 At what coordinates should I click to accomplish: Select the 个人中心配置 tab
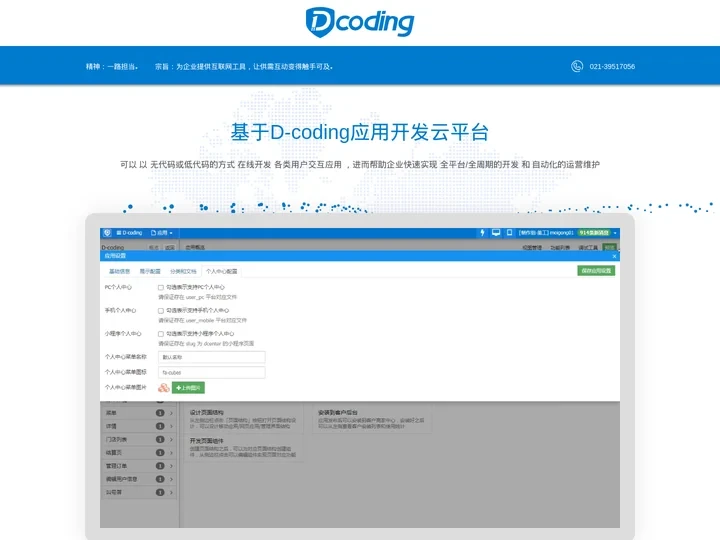click(222, 271)
